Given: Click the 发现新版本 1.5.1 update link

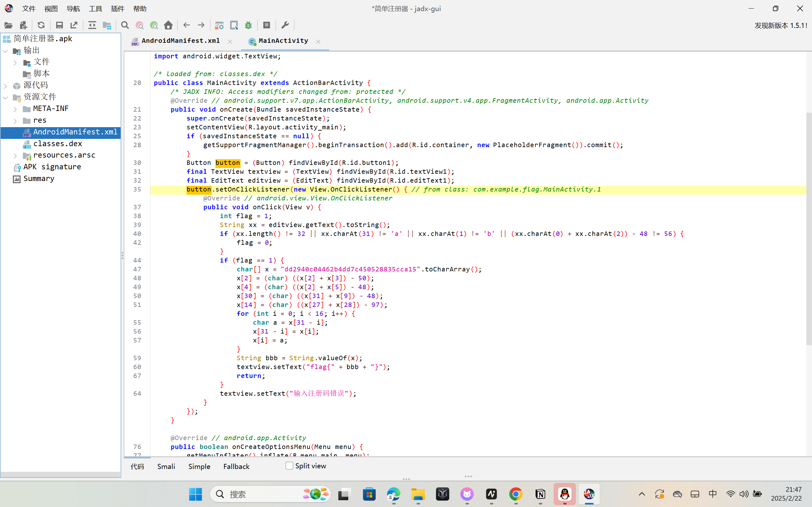Looking at the screenshot, I should 781,25.
